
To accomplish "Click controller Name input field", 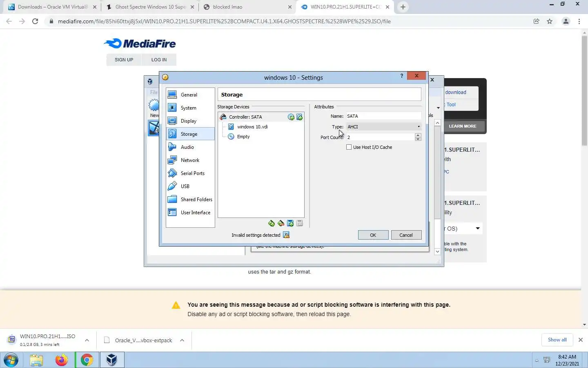I will [384, 116].
